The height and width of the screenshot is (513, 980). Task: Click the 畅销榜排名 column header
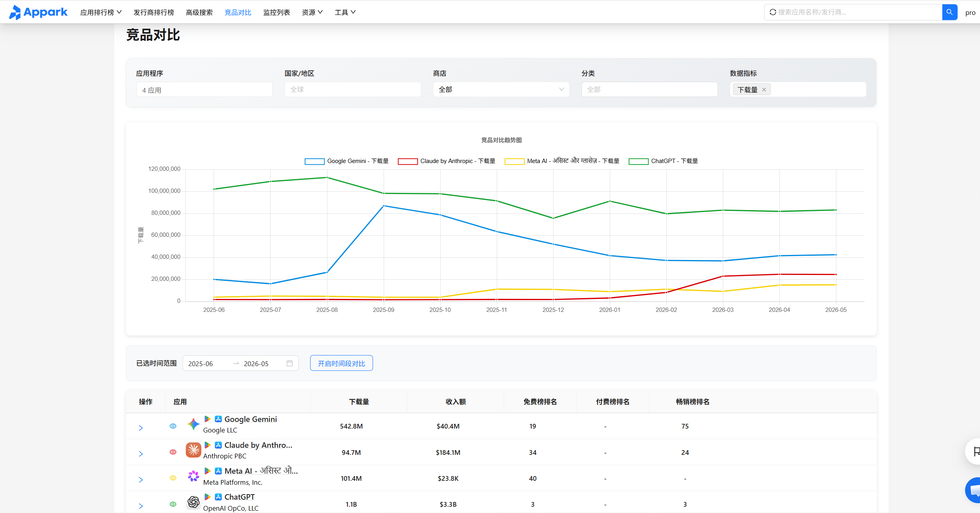tap(693, 401)
